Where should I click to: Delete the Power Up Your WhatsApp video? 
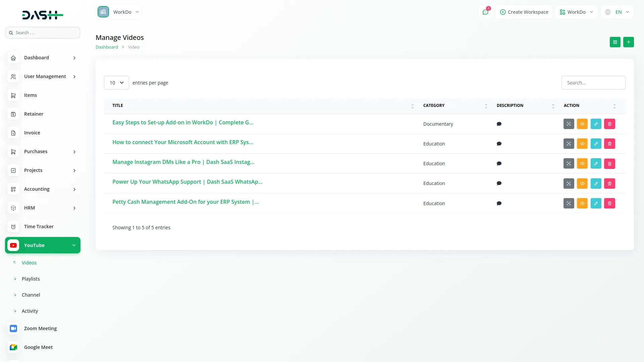(609, 183)
